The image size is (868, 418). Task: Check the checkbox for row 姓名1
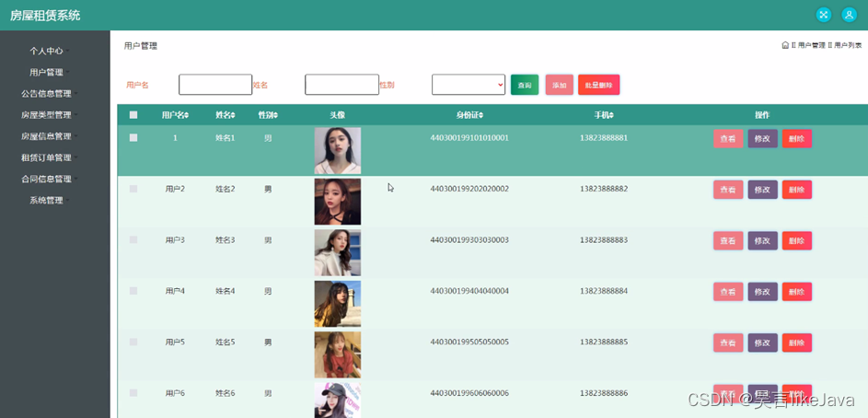[x=133, y=138]
